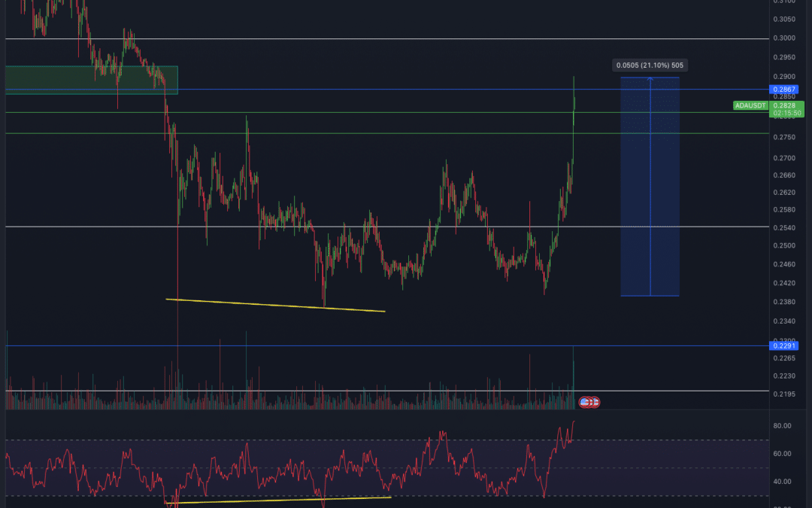Click the 40.00 RSI scale label
Image resolution: width=812 pixels, height=508 pixels.
tap(782, 482)
